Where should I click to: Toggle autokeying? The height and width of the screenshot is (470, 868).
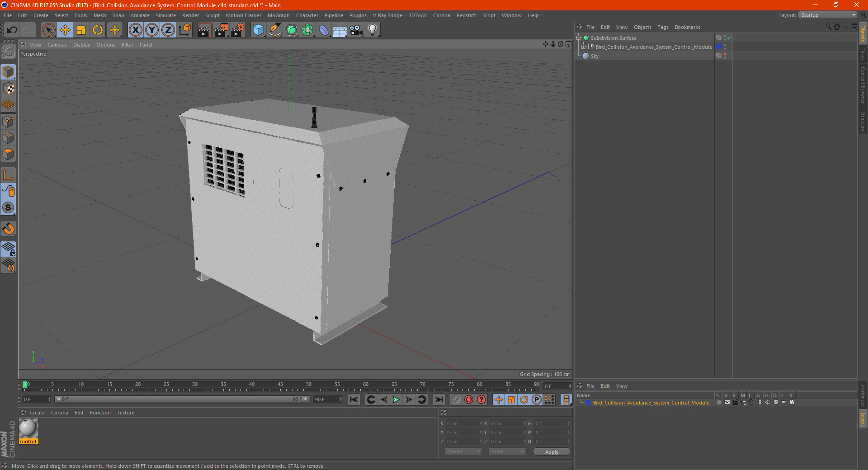point(469,399)
